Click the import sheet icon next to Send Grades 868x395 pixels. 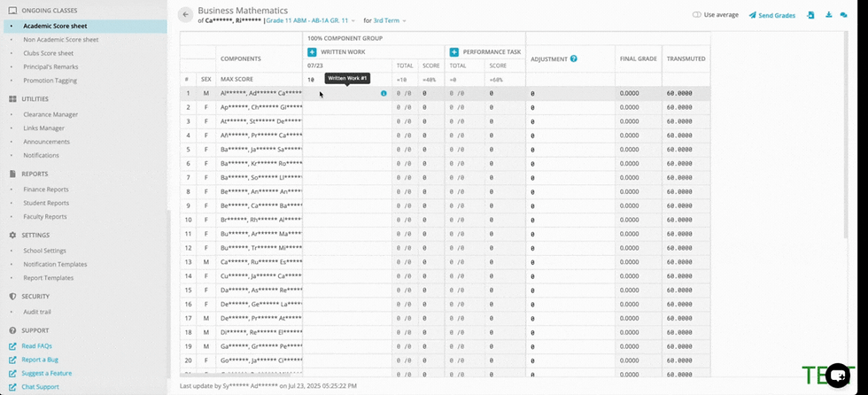click(x=810, y=15)
